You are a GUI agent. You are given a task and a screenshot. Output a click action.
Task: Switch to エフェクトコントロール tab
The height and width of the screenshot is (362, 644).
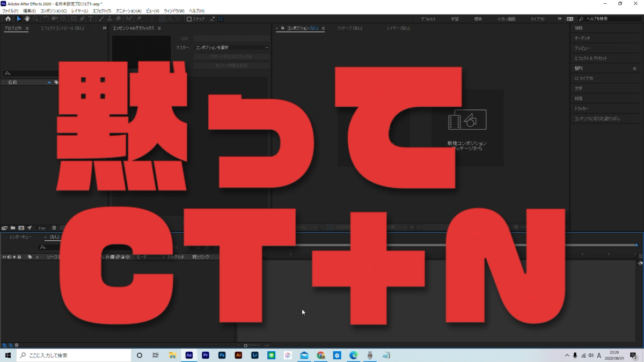[x=62, y=28]
